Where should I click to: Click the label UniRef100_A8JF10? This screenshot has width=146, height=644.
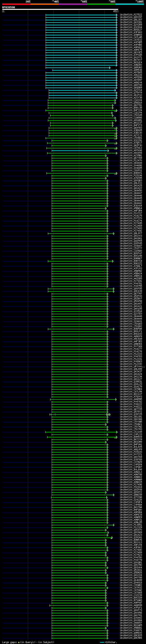(131, 95)
